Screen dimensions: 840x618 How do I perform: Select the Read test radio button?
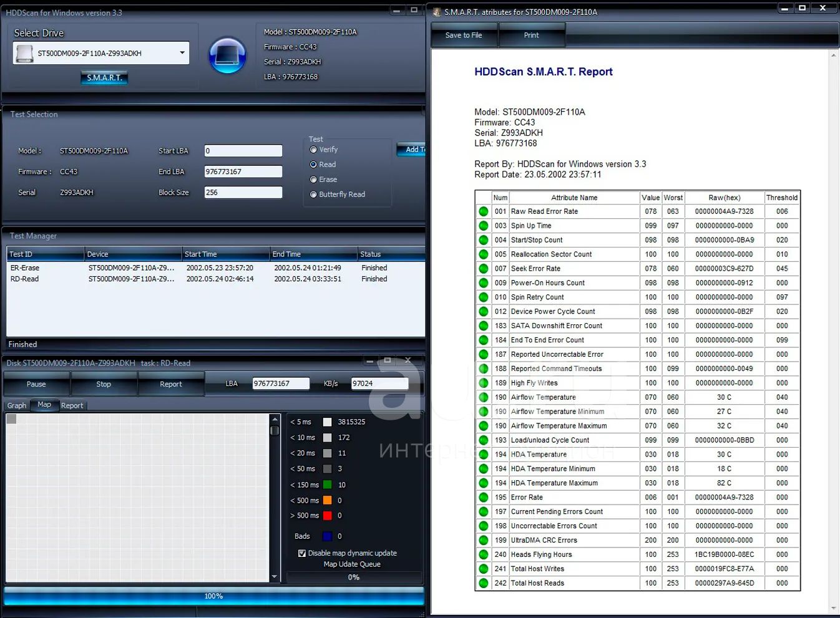pos(313,165)
